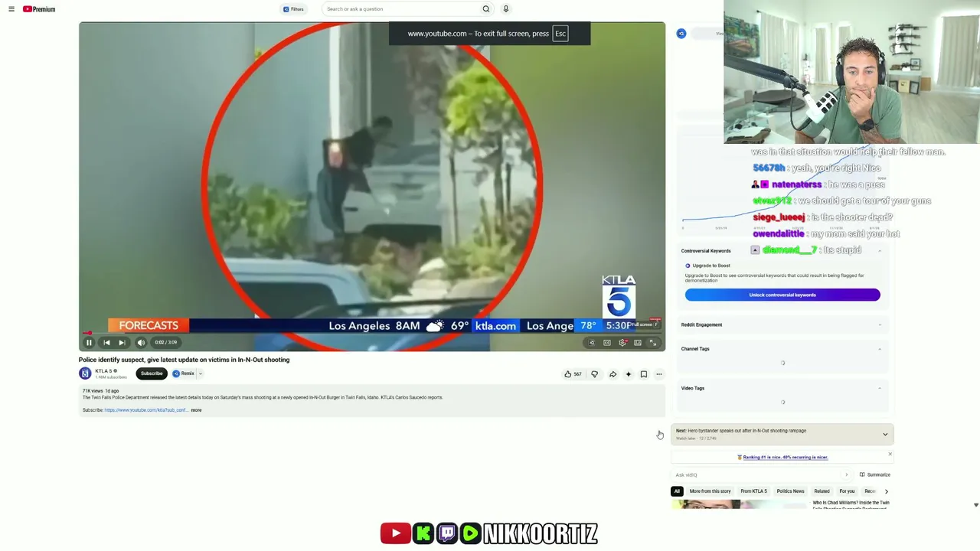980x551 pixels.
Task: Start voice search with microphone icon
Action: tap(506, 9)
